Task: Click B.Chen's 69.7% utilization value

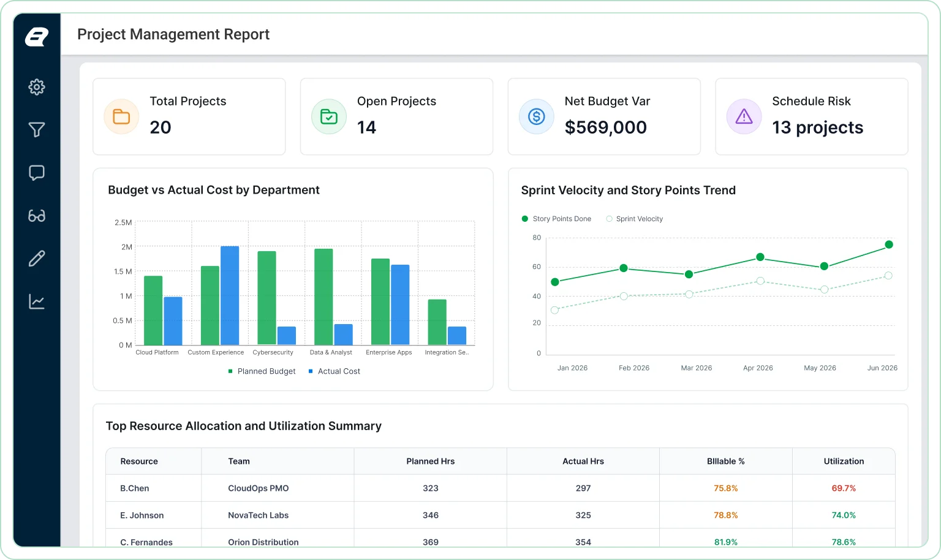Action: 844,488
